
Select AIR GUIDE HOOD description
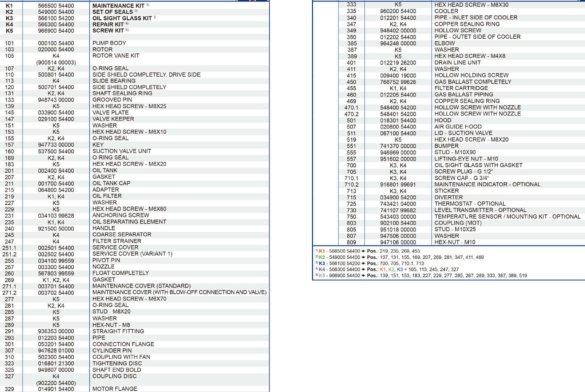[458, 127]
